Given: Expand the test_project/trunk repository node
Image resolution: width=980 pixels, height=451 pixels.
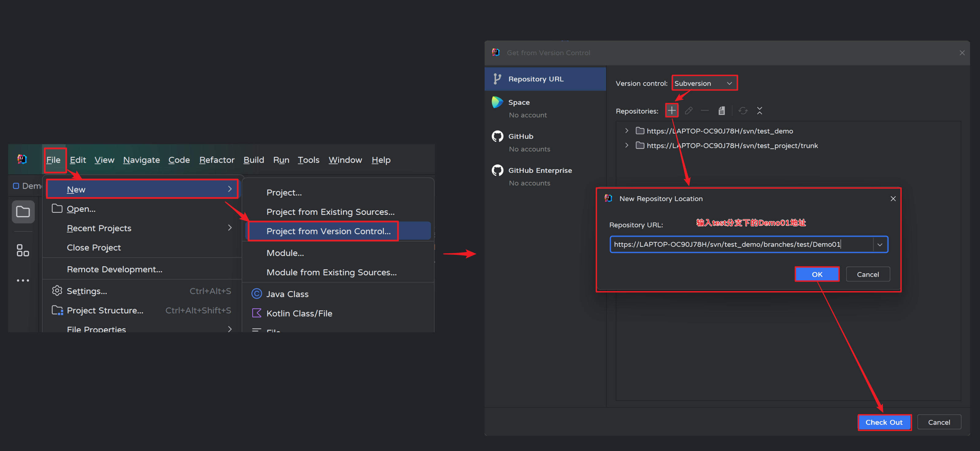Looking at the screenshot, I should tap(627, 146).
